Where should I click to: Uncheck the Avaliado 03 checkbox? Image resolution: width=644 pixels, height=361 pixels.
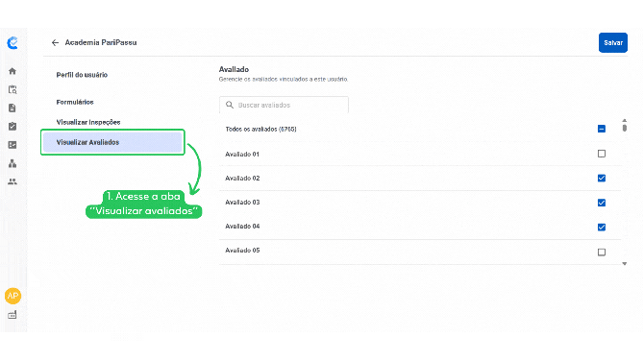[x=602, y=203]
